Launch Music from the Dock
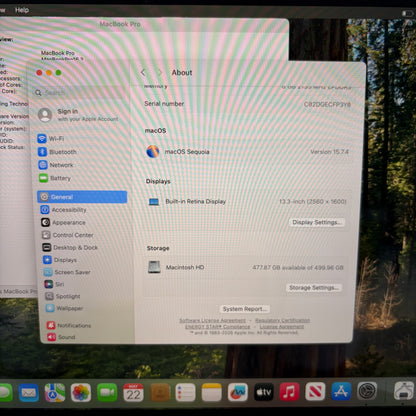 pyautogui.click(x=289, y=392)
